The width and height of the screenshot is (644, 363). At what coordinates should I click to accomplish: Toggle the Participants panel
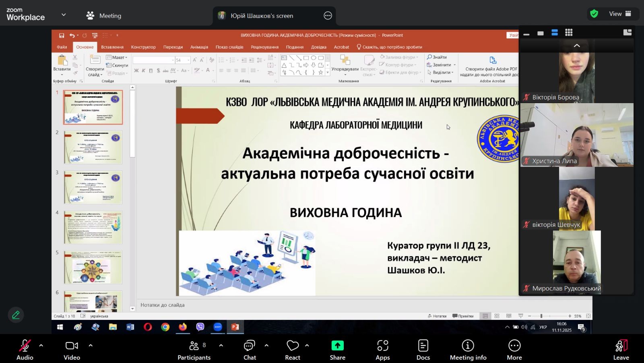(x=194, y=350)
